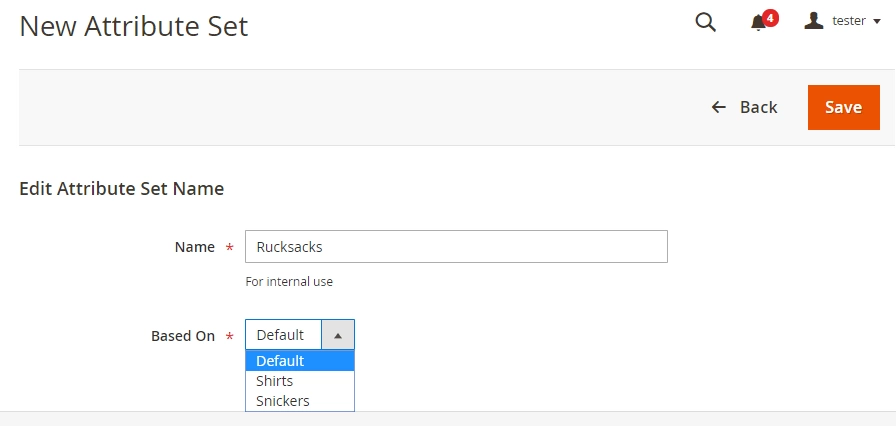Click the tester user avatar icon
The width and height of the screenshot is (896, 426).
[814, 21]
